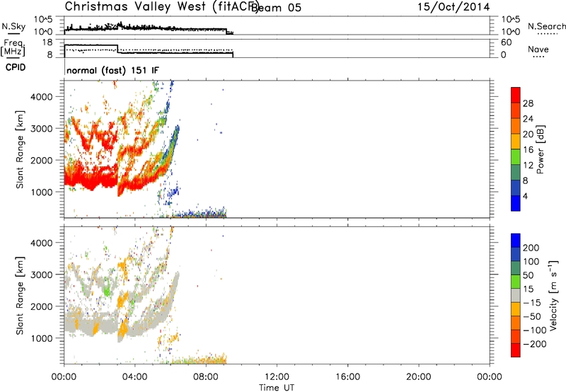Click the '−200' velocity colorbar label
The width and height of the screenshot is (566, 392).
(x=535, y=344)
